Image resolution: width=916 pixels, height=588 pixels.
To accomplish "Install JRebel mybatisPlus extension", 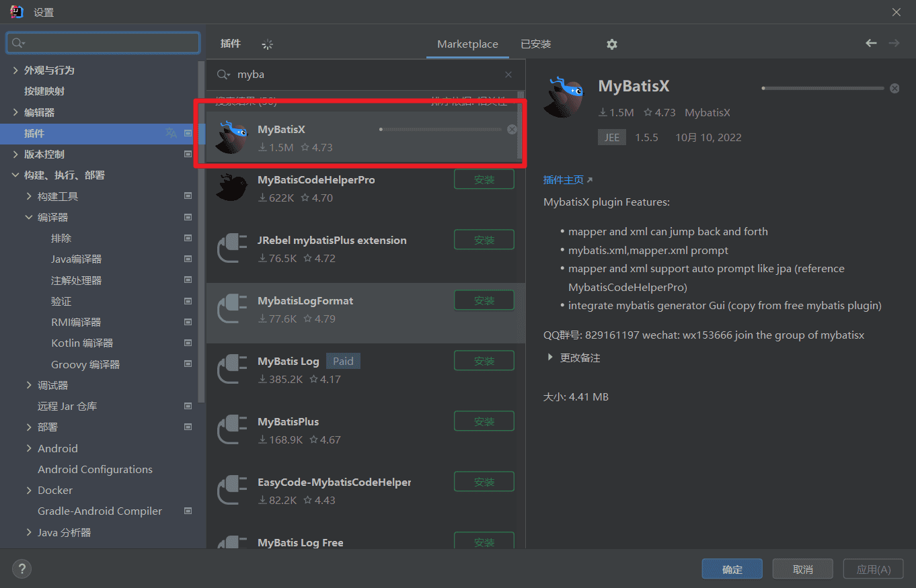I will pyautogui.click(x=484, y=240).
